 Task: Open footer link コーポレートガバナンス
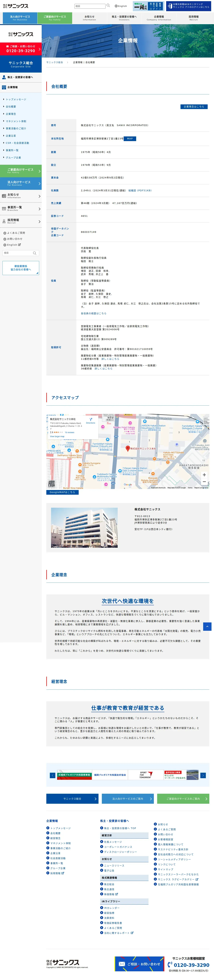point(118,847)
